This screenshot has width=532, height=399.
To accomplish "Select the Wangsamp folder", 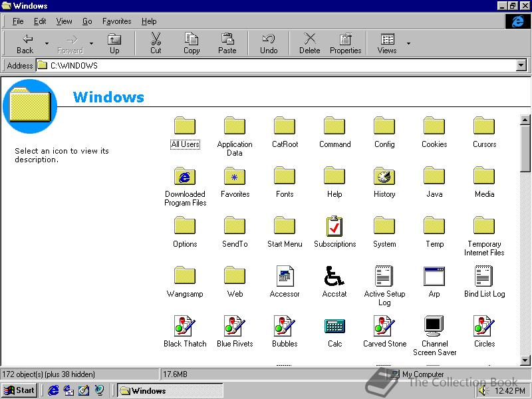I will pos(185,282).
